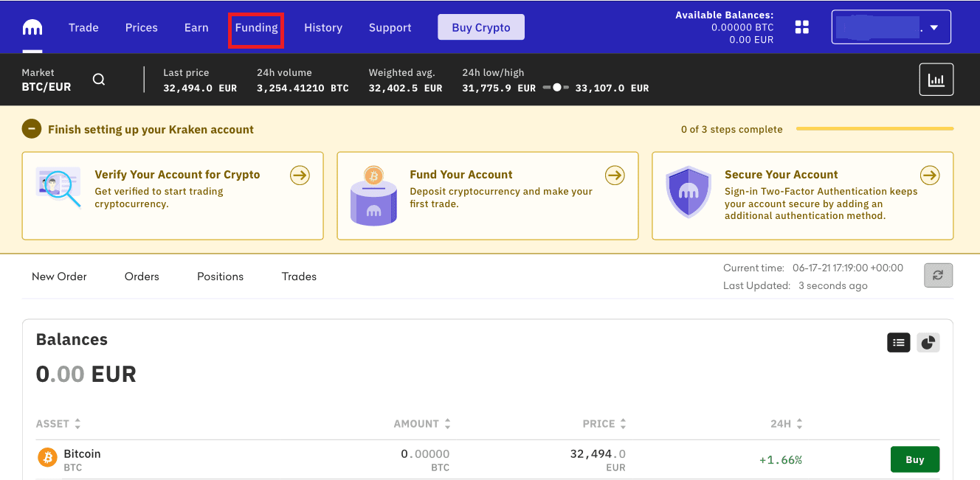
Task: Click the purple shield security illustration
Action: (x=689, y=192)
